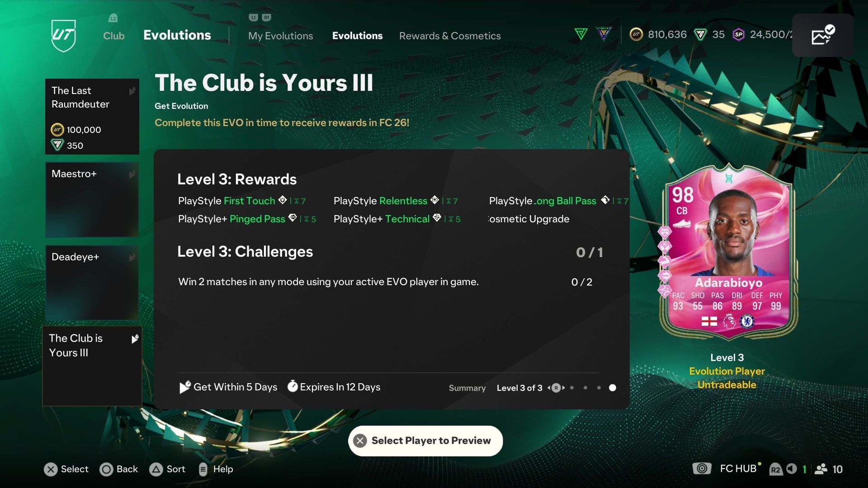Expand the Maestro+ evolution tile
The image size is (868, 488).
click(x=92, y=200)
